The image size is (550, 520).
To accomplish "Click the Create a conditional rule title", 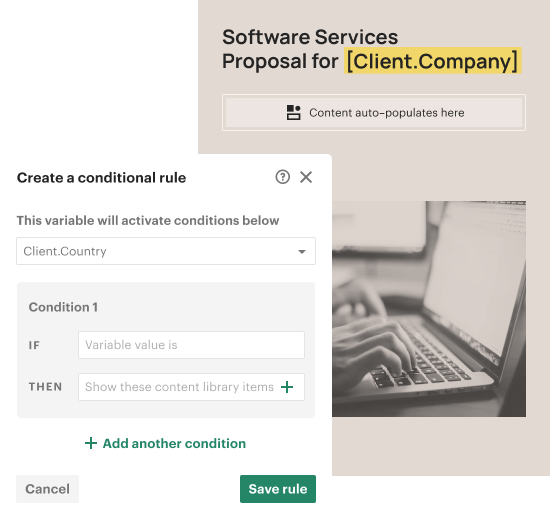I will pyautogui.click(x=101, y=178).
